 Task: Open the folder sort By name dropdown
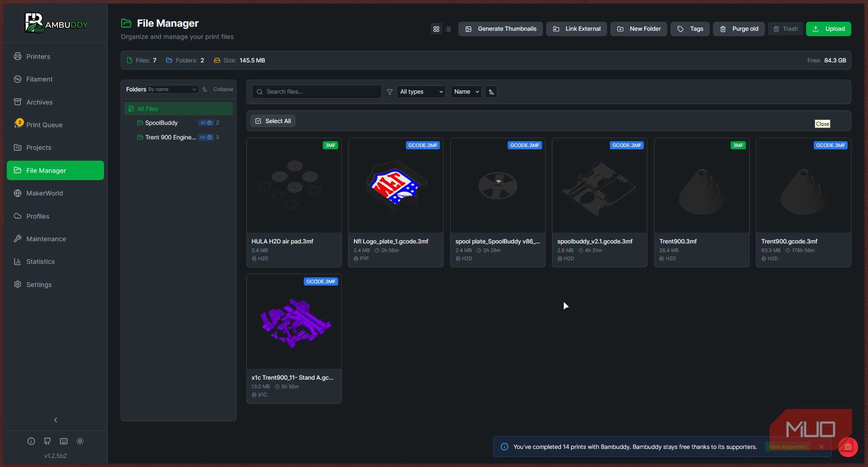pyautogui.click(x=172, y=90)
